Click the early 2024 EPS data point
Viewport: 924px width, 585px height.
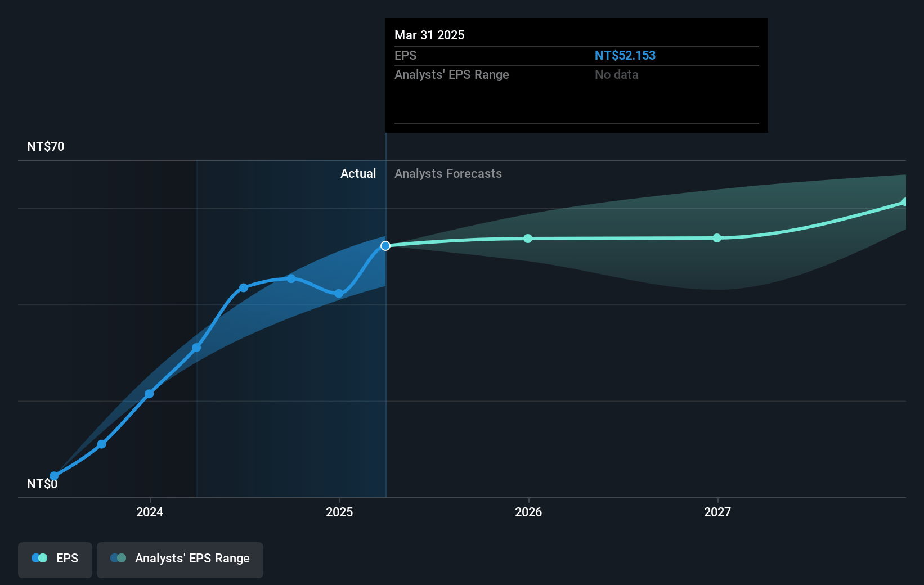pos(149,394)
